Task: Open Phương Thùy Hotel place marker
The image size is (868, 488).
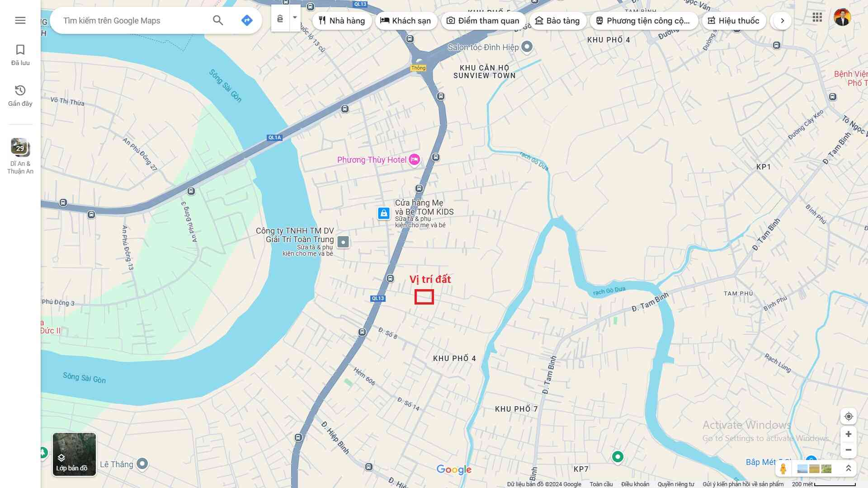Action: 414,160
